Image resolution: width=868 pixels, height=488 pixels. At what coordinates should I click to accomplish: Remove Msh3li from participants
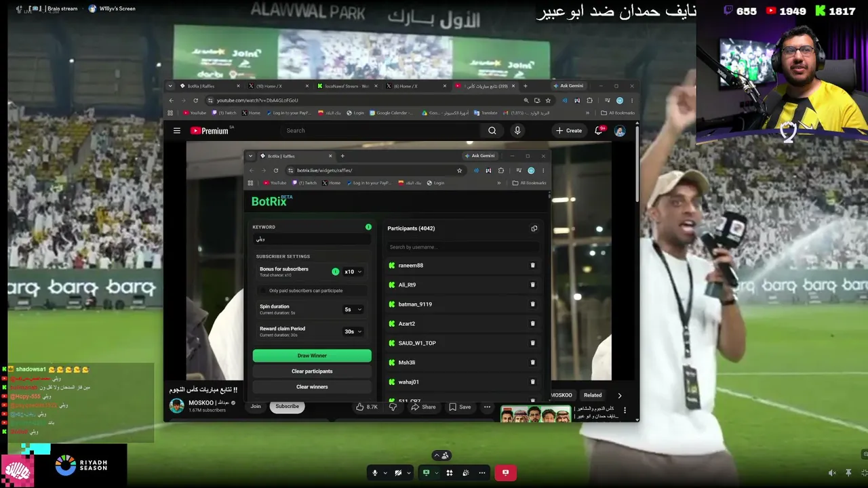pos(532,363)
